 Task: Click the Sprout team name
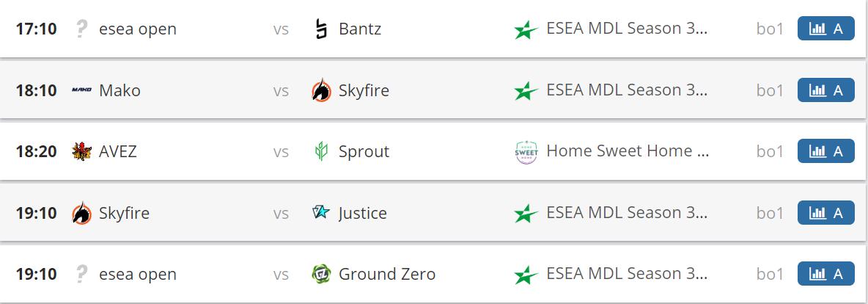[364, 151]
